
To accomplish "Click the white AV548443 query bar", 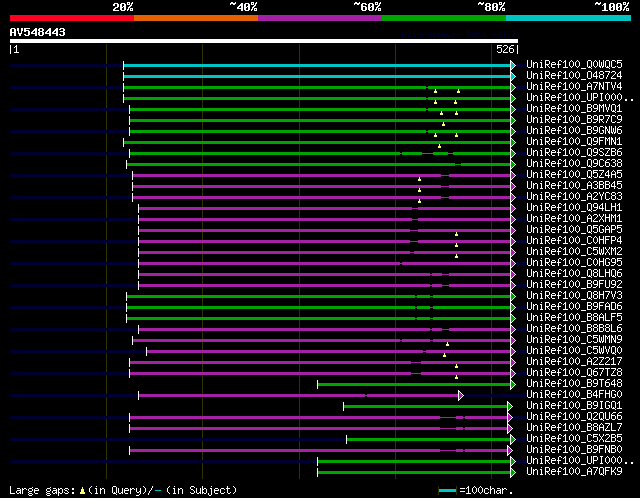I will [x=264, y=41].
